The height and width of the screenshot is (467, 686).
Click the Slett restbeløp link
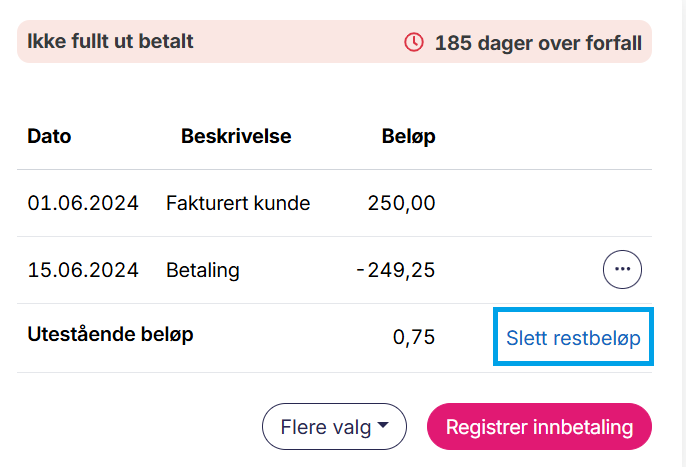tap(573, 337)
